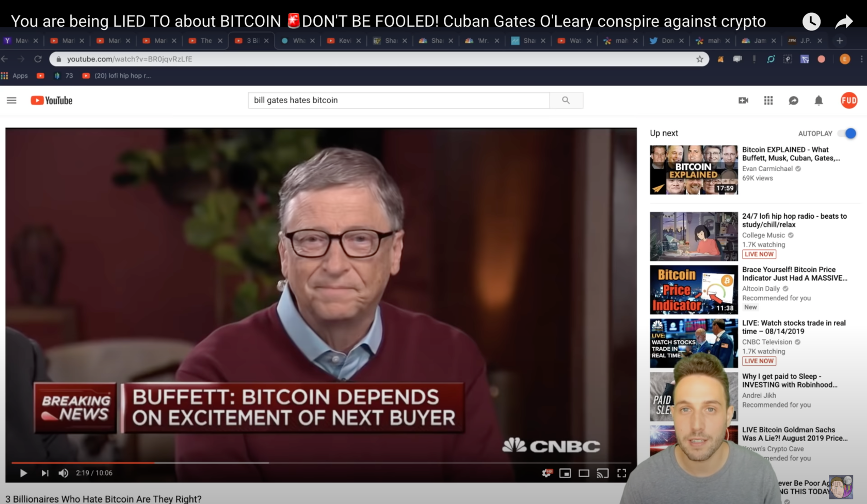Viewport: 867px width, 504px height.
Task: Switch the player to theater mode
Action: 584,473
